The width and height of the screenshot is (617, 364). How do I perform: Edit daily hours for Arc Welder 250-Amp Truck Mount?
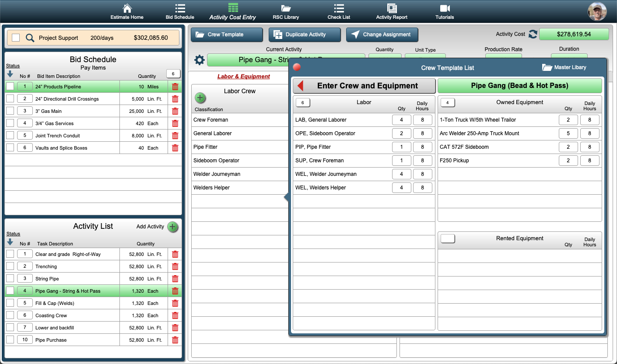pyautogui.click(x=590, y=133)
